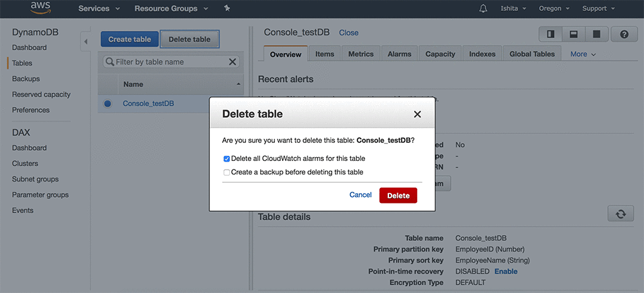644x293 pixels.
Task: Change region from Oregon dropdown
Action: (554, 8)
